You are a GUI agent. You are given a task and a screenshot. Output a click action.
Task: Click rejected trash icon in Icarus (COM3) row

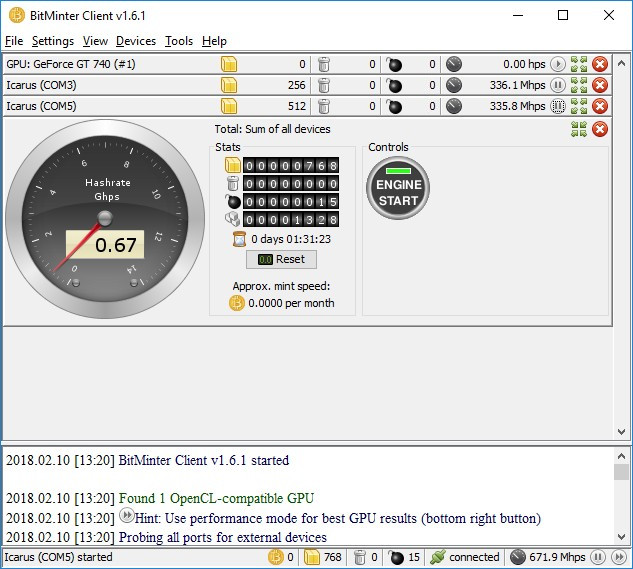click(323, 85)
